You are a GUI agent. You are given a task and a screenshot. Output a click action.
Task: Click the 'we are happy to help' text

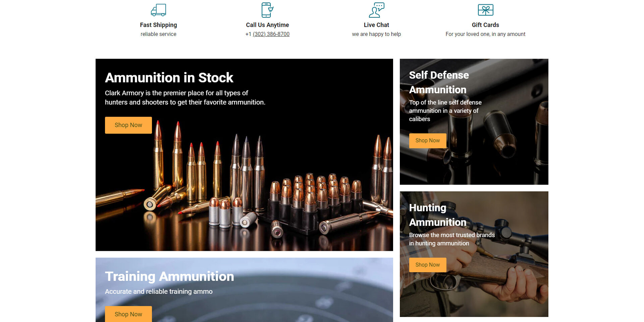tap(376, 34)
